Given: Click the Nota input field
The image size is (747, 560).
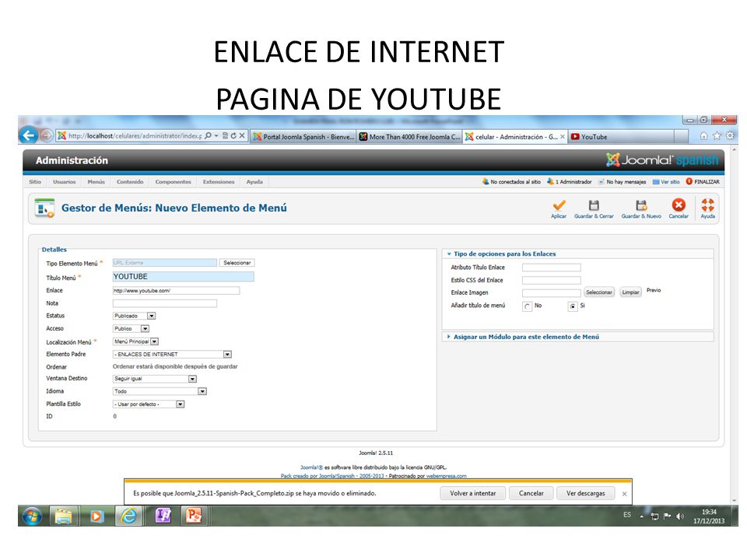Looking at the screenshot, I should pyautogui.click(x=164, y=303).
